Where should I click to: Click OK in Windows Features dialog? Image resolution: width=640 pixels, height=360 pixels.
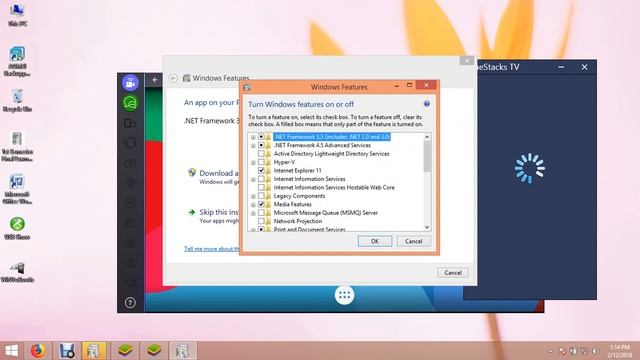point(375,241)
